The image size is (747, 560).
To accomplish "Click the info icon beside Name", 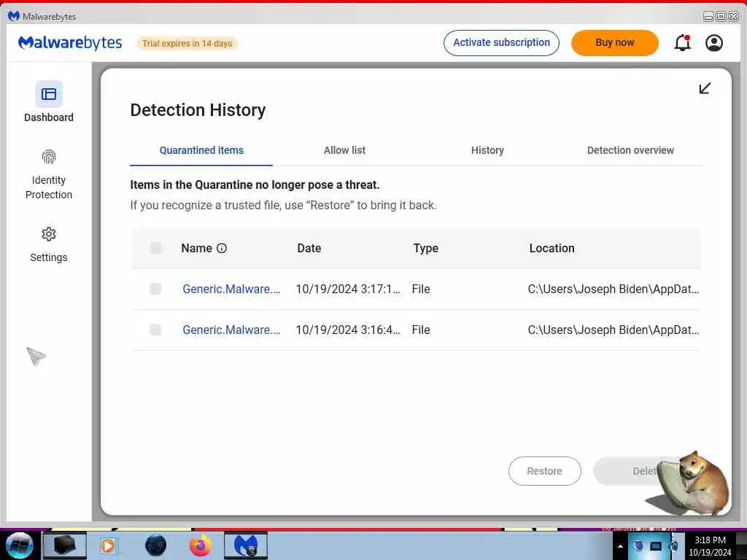I will [x=222, y=248].
